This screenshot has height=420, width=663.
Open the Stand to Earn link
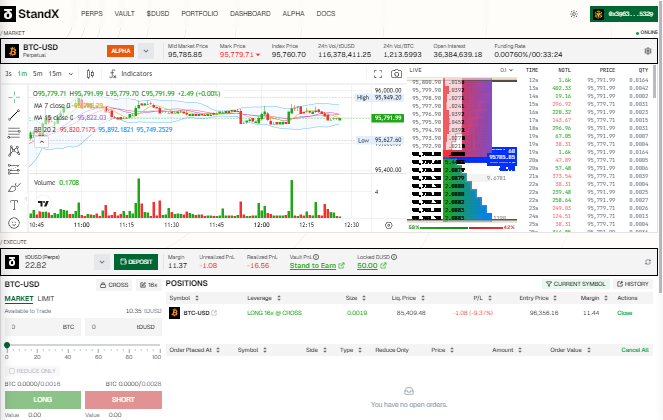[317, 266]
